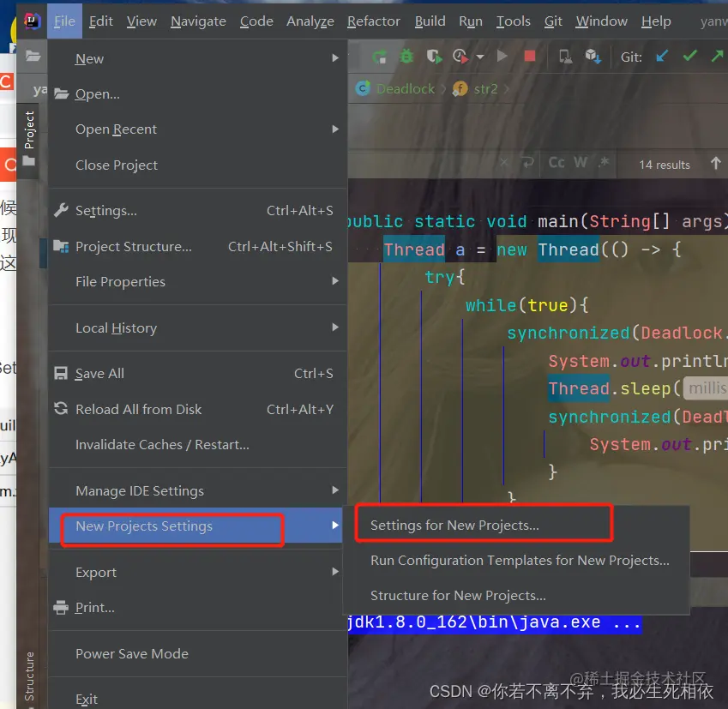Open the Analyze menu
Screen dimensions: 728x709
click(310, 21)
